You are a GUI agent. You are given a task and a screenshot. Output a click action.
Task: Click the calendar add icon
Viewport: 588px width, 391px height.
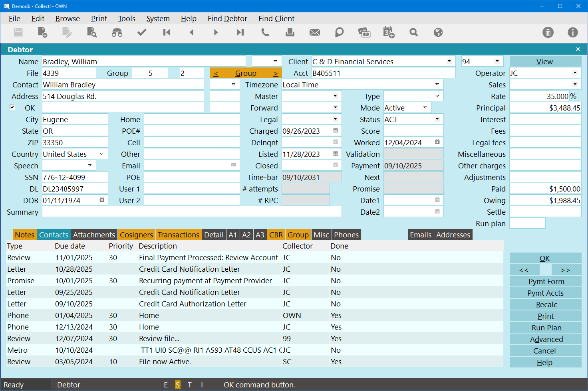[x=389, y=32]
